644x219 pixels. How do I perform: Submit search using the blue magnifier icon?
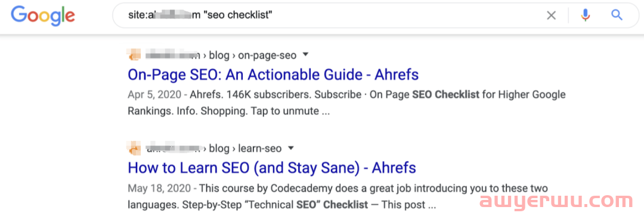(x=617, y=15)
